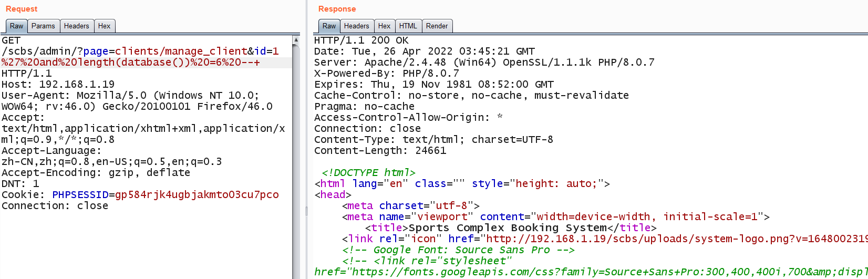Click the 'Google Font: Source Sans Pro' comment

coord(458,250)
